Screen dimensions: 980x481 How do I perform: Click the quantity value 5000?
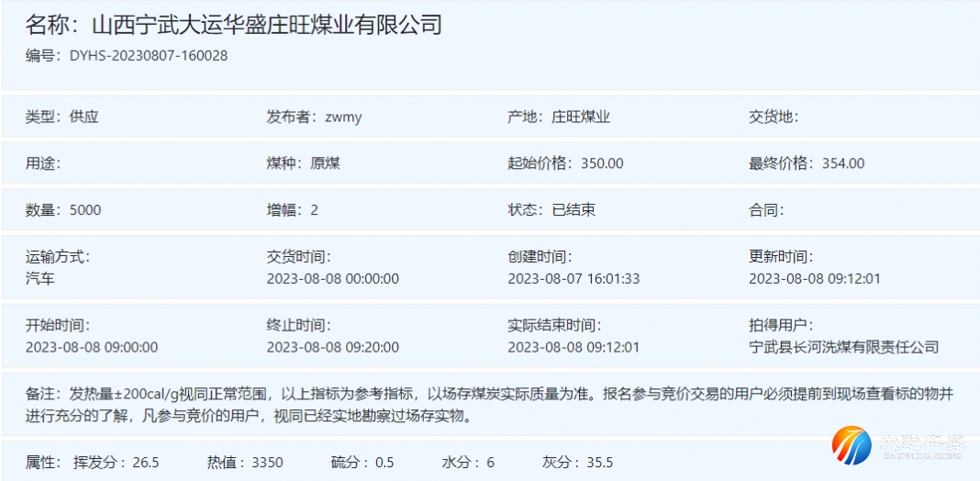click(85, 209)
